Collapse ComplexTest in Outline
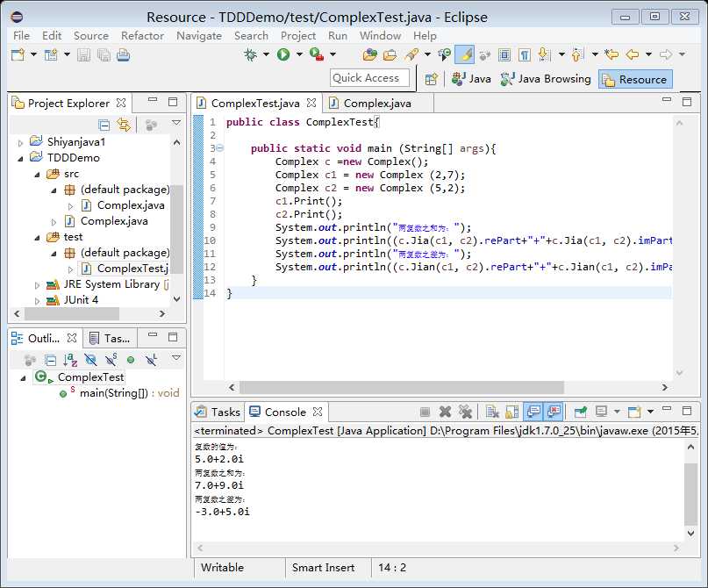The height and width of the screenshot is (588, 708). pos(23,378)
